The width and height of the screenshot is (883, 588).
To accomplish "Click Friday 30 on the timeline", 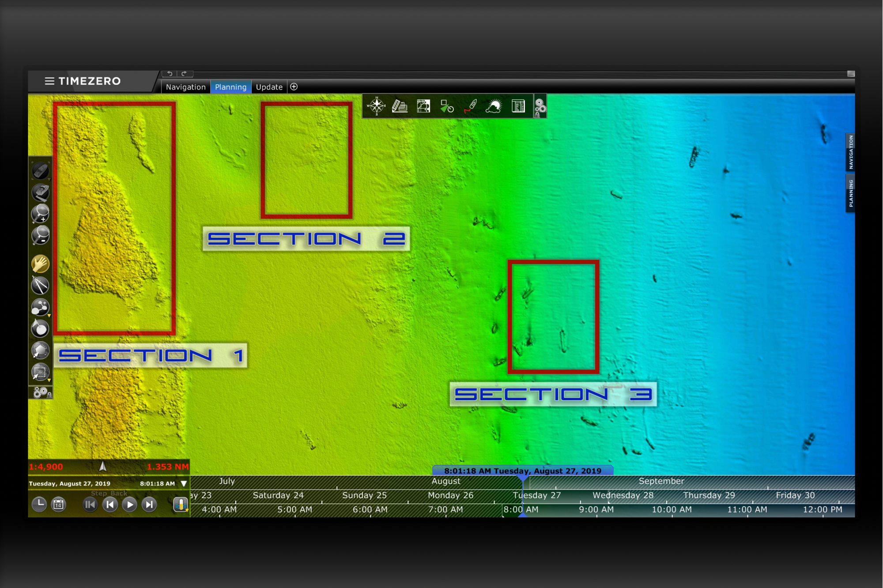I will [x=795, y=495].
